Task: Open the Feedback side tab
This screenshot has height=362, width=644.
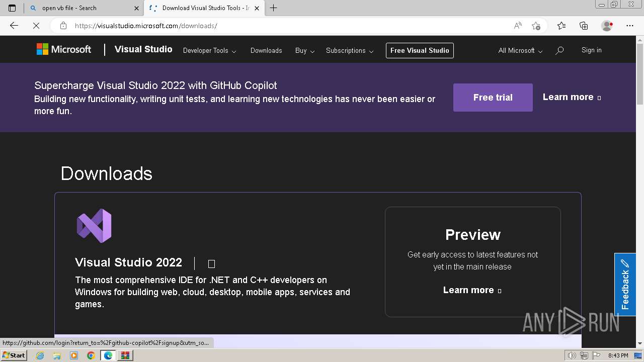Action: 625,285
